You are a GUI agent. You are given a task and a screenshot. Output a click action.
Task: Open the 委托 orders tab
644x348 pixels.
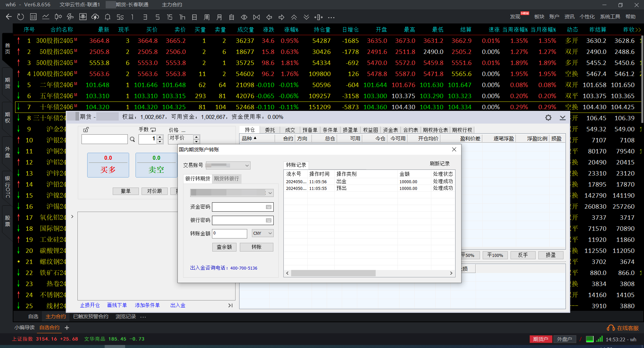click(270, 130)
